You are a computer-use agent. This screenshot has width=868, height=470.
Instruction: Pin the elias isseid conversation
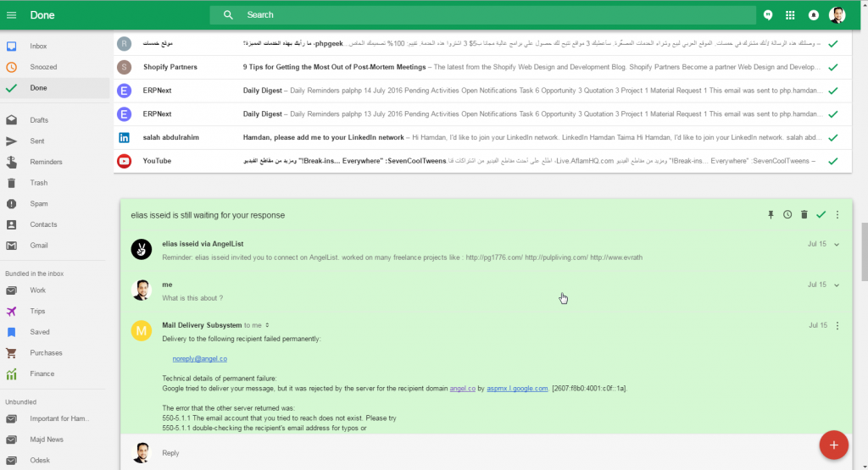tap(771, 214)
